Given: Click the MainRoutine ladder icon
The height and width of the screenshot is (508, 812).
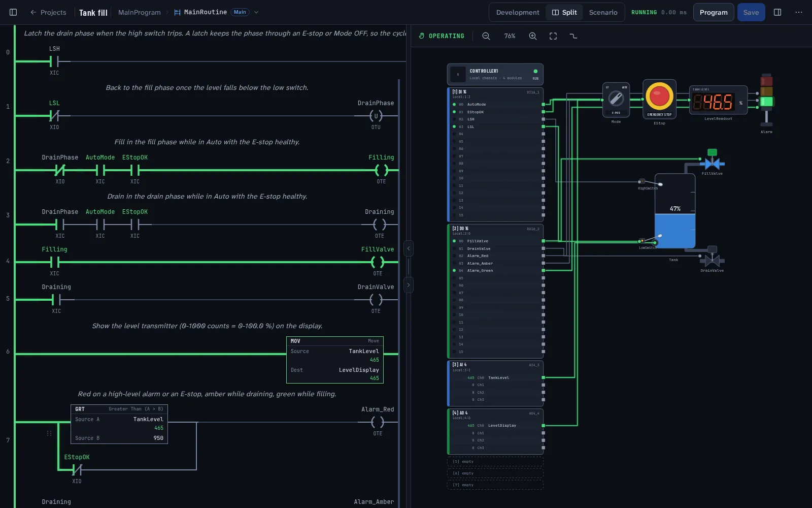Looking at the screenshot, I should (x=177, y=12).
